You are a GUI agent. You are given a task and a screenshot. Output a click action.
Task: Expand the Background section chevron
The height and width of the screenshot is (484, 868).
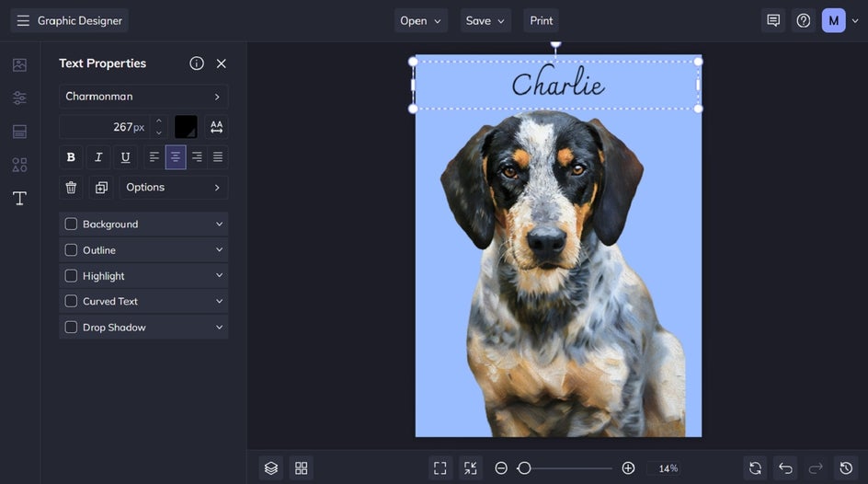tap(219, 224)
